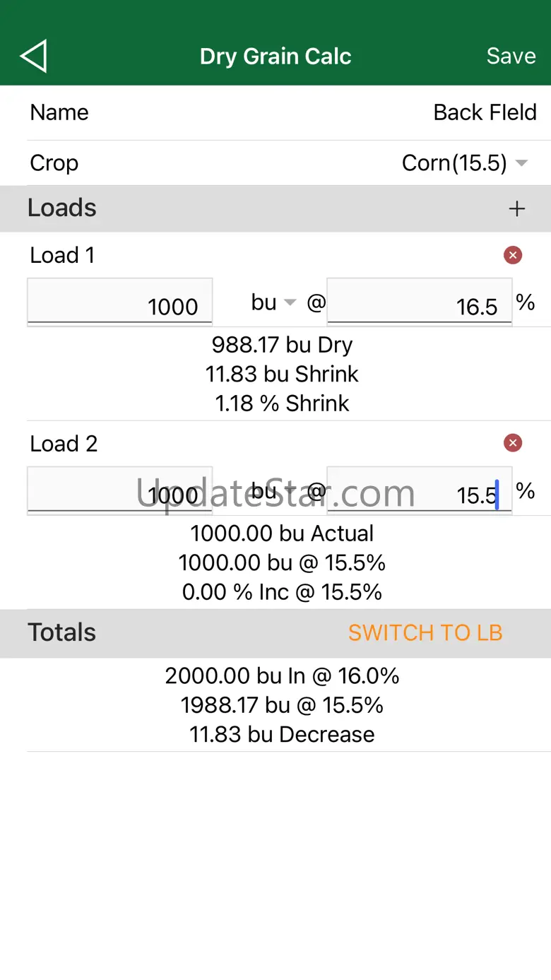The width and height of the screenshot is (551, 980).
Task: Tap the Dry Grain Calc title
Action: [x=275, y=57]
